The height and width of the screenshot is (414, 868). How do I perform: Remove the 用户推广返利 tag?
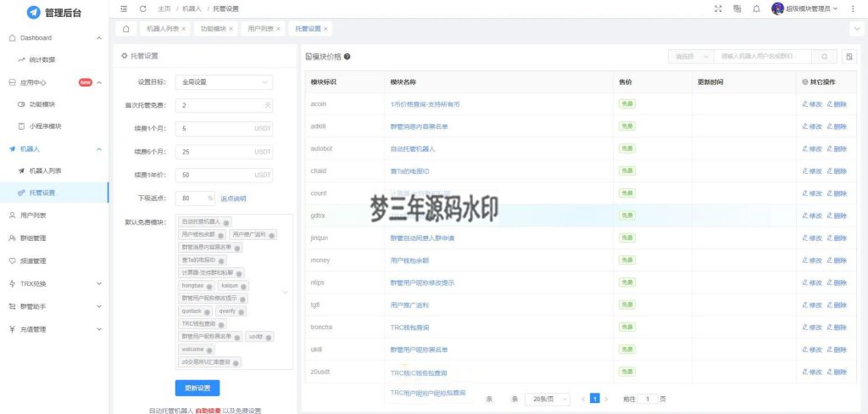(x=271, y=235)
